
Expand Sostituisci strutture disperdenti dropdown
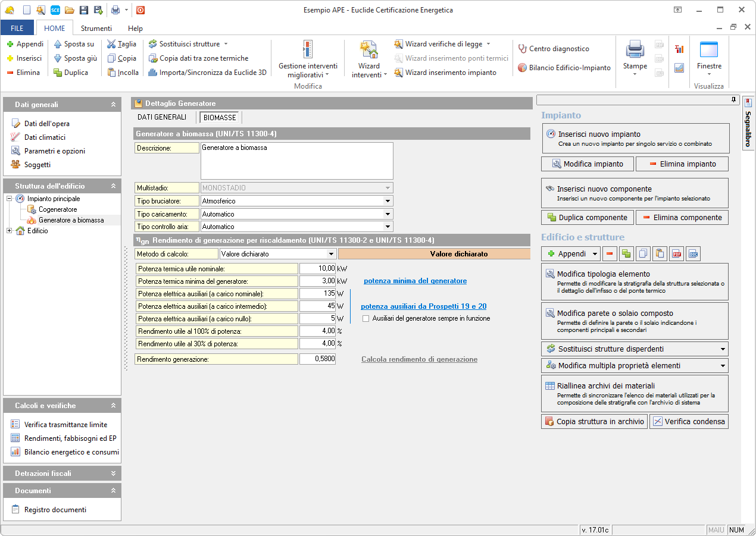click(723, 349)
